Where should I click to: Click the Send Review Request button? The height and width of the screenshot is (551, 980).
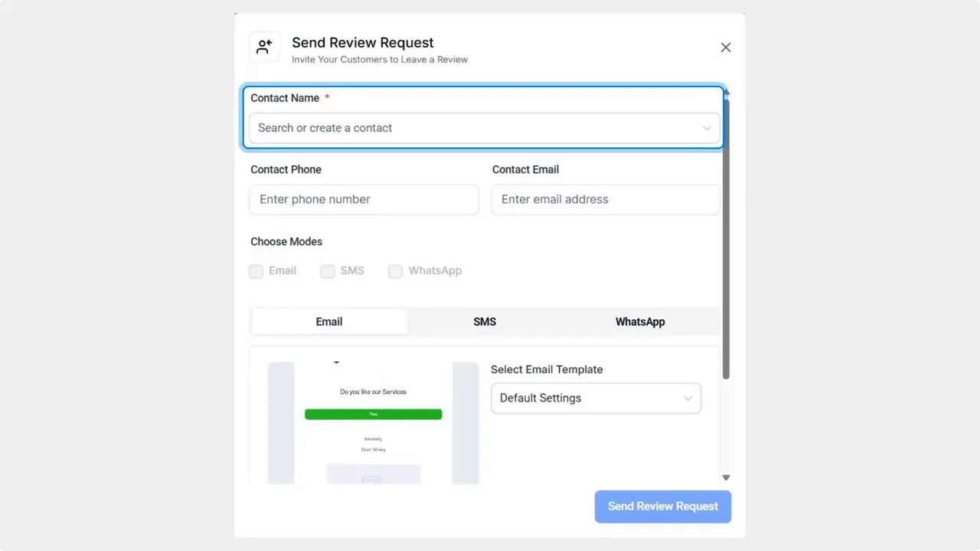(662, 506)
